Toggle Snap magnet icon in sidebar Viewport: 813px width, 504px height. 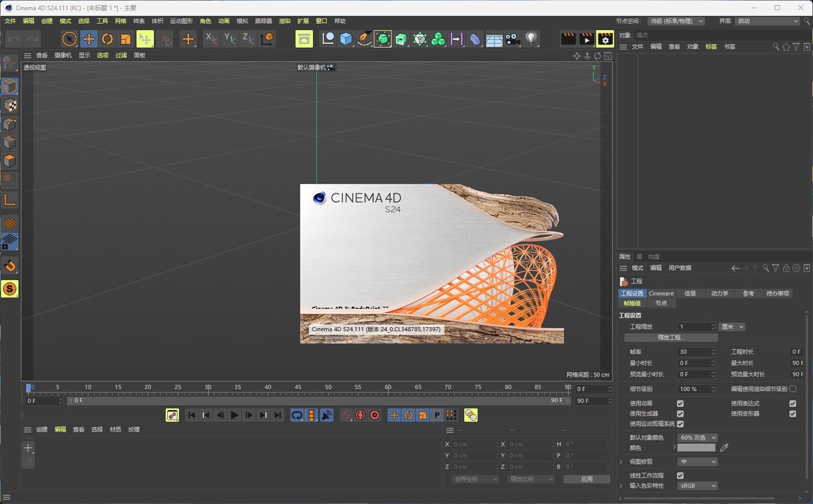(10, 266)
